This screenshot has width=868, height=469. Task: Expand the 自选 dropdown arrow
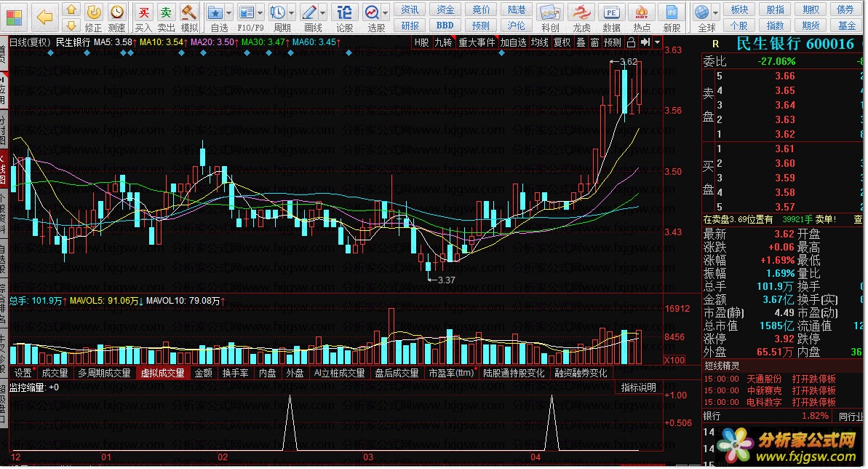(228, 12)
